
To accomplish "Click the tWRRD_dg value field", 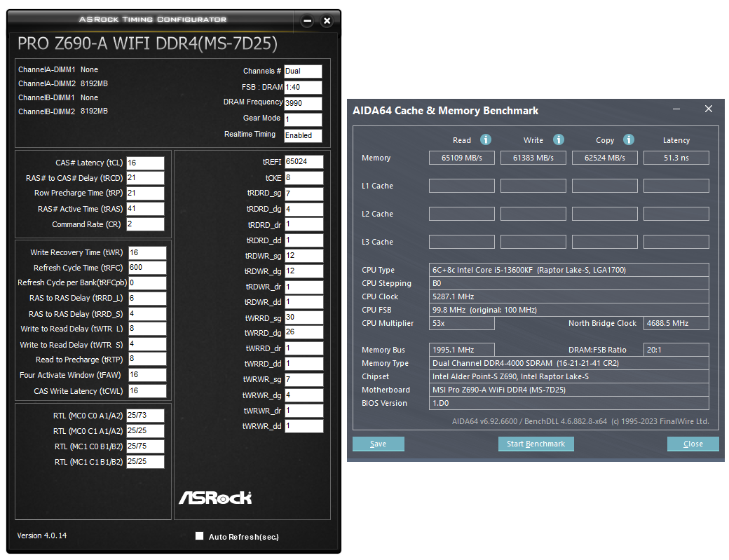I will 304,332.
